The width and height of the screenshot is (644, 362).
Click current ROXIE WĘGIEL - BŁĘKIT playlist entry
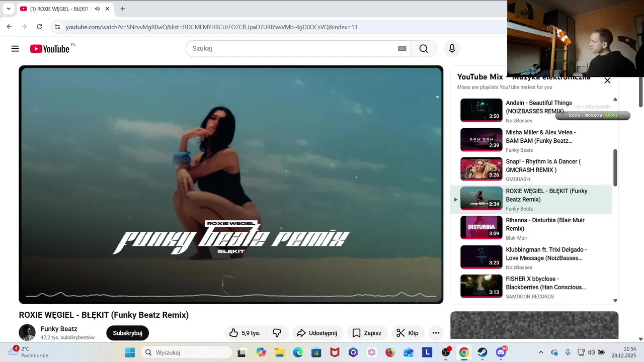531,199
